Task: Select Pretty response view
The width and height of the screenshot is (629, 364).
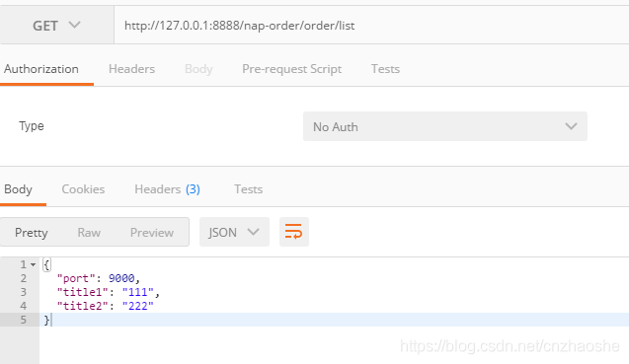Action: pyautogui.click(x=32, y=233)
